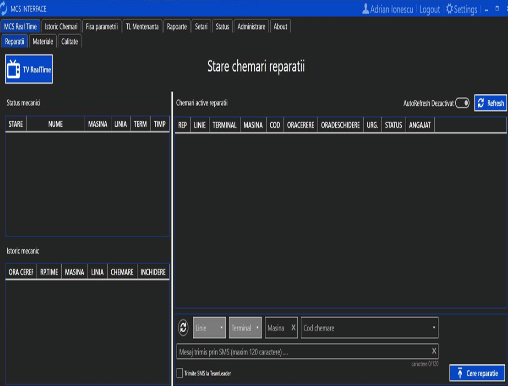508x386 pixels.
Task: Open the Istoric Chemari tab
Action: point(61,27)
